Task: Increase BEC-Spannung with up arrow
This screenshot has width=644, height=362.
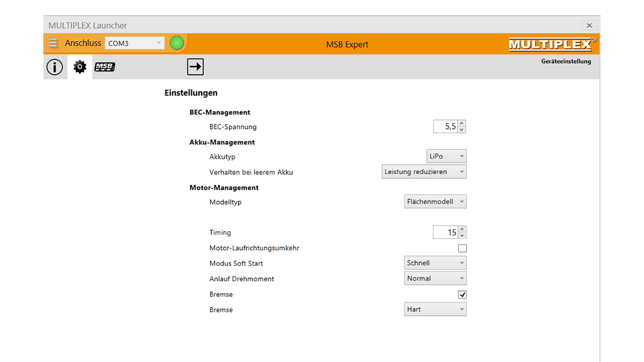Action: click(462, 123)
